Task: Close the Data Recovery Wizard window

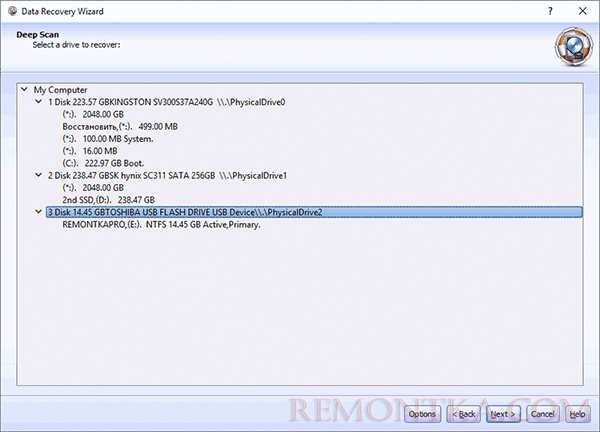Action: coord(582,9)
